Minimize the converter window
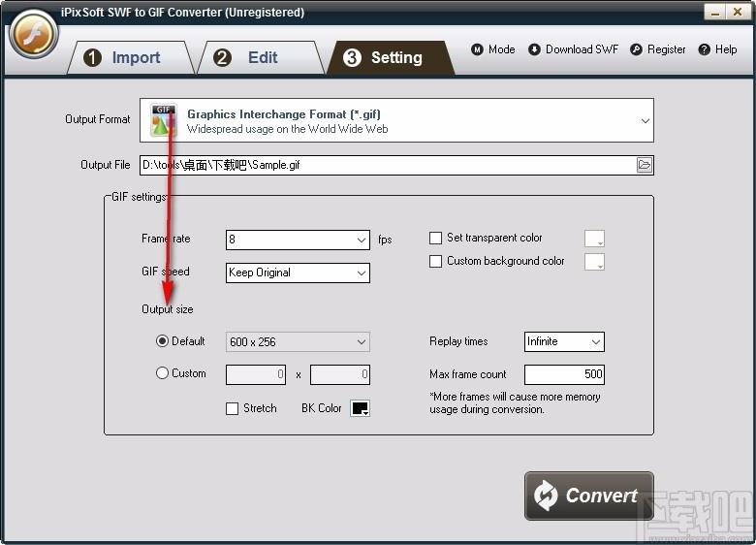Image resolution: width=756 pixels, height=545 pixels. (x=715, y=12)
